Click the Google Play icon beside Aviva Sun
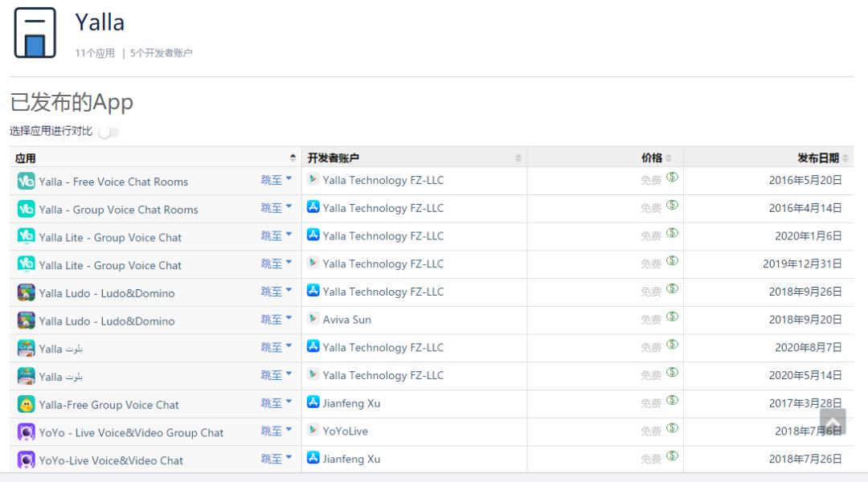 click(x=313, y=319)
